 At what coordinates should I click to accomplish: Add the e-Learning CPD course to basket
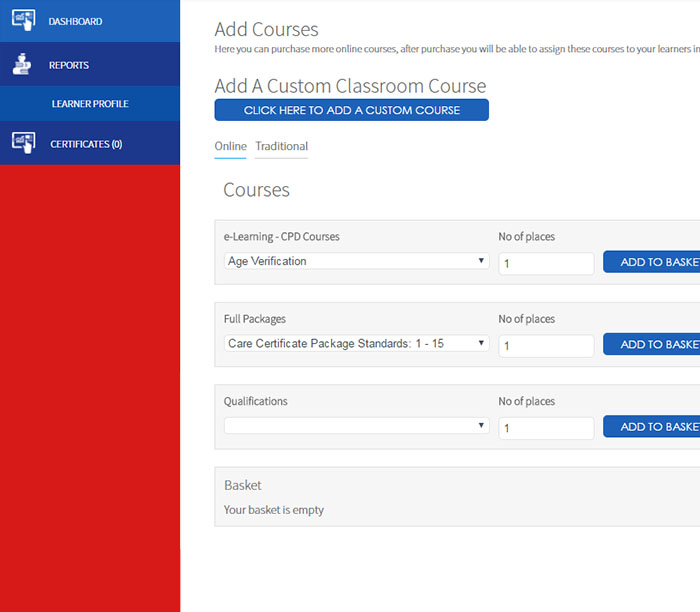[x=651, y=262]
